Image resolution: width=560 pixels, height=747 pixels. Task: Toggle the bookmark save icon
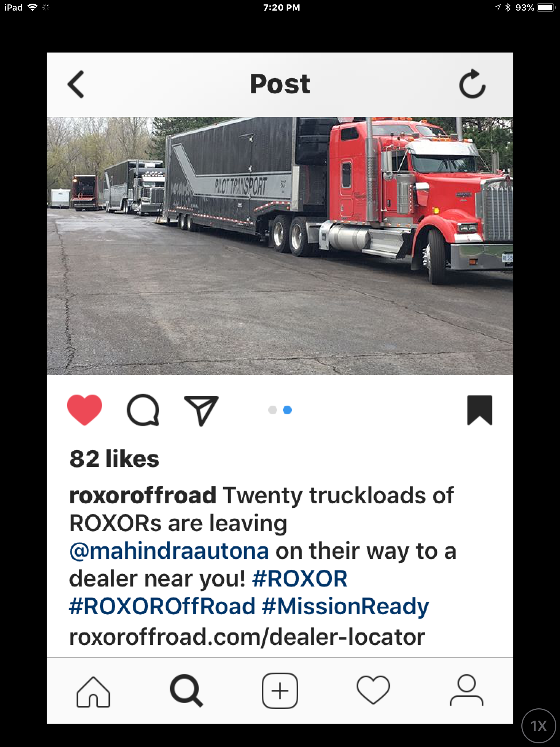pyautogui.click(x=479, y=410)
